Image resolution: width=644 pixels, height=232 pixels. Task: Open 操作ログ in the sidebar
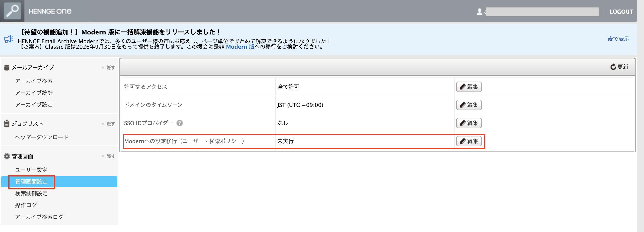point(26,205)
